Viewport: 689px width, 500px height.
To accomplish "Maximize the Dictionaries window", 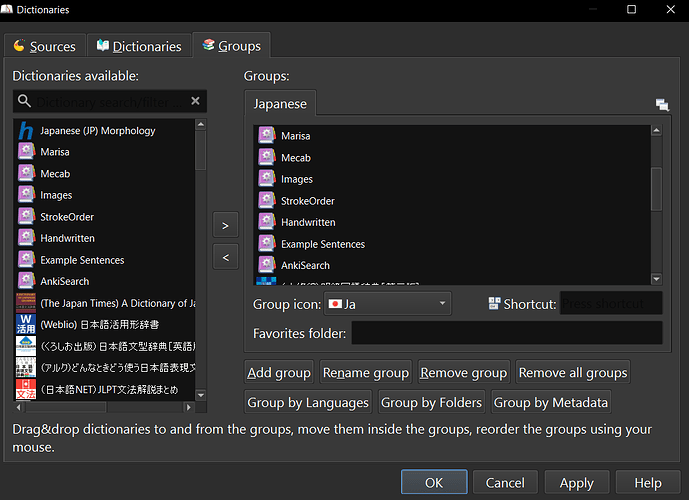I will (x=631, y=9).
